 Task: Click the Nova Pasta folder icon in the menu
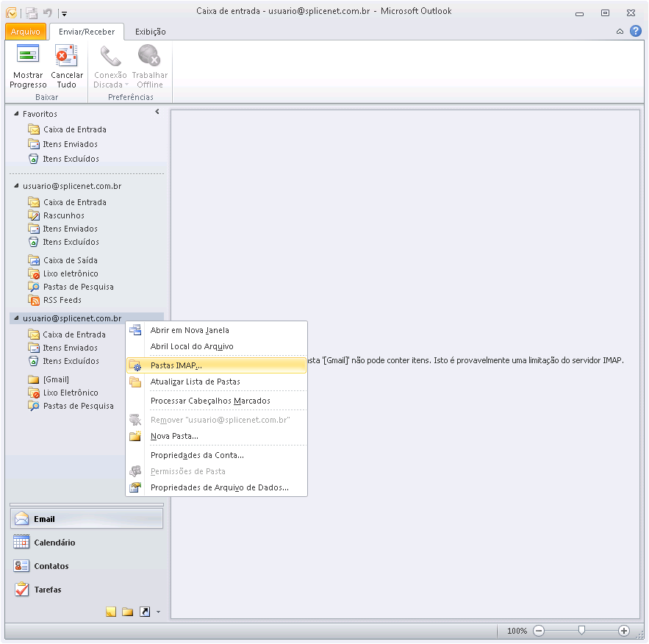[135, 436]
